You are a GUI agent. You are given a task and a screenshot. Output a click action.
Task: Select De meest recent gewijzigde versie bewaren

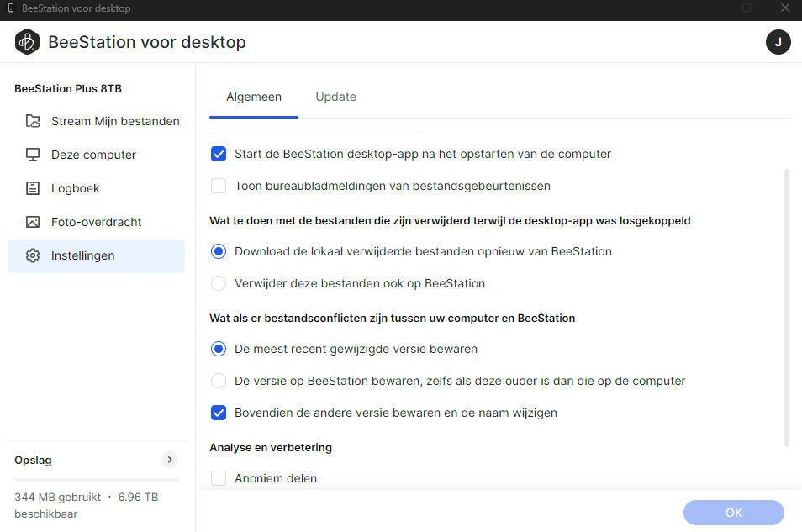click(219, 349)
